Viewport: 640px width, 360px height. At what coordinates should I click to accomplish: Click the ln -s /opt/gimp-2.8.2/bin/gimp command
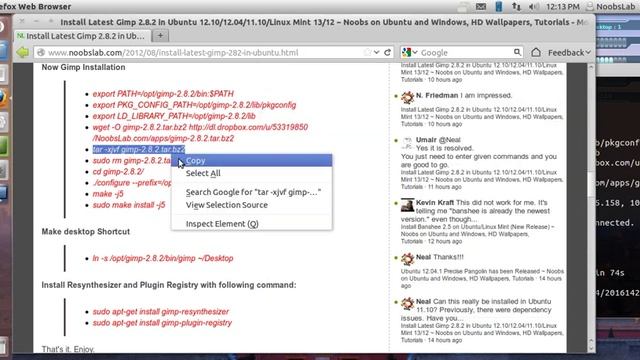163,258
